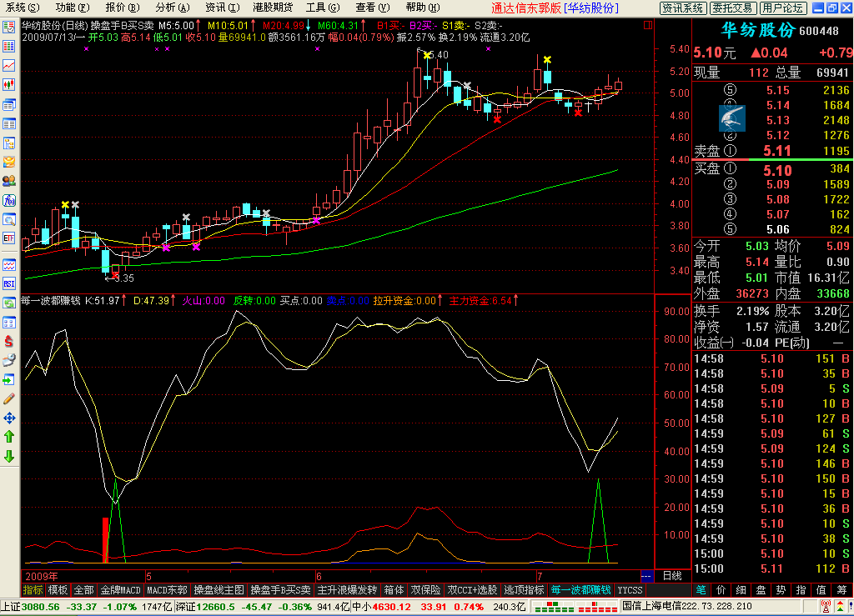Screen dimensions: 854x616
Task: Open the 资讯(I) menu
Action: 223,8
